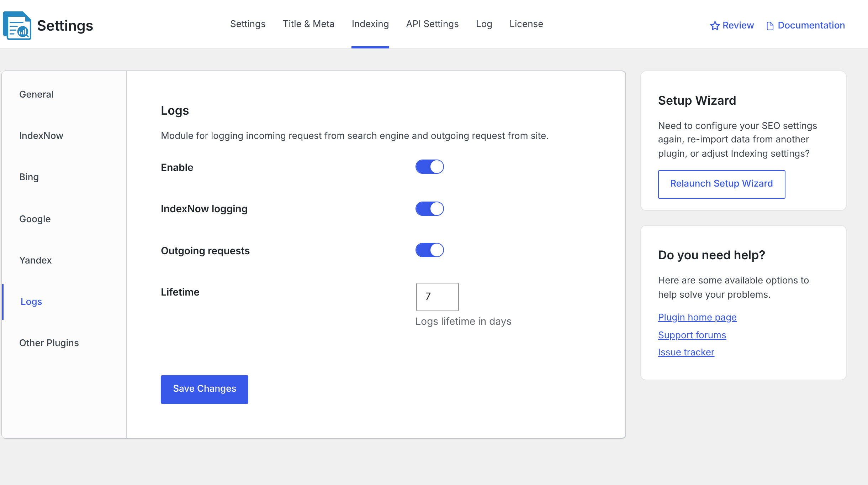
Task: Open Bing settings in the sidebar
Action: click(x=29, y=177)
